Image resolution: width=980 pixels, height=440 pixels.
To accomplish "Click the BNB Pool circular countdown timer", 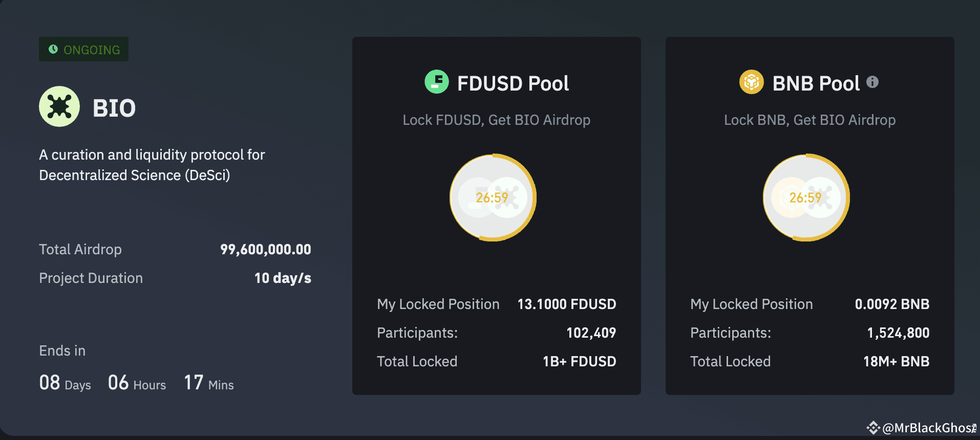I will tap(806, 197).
